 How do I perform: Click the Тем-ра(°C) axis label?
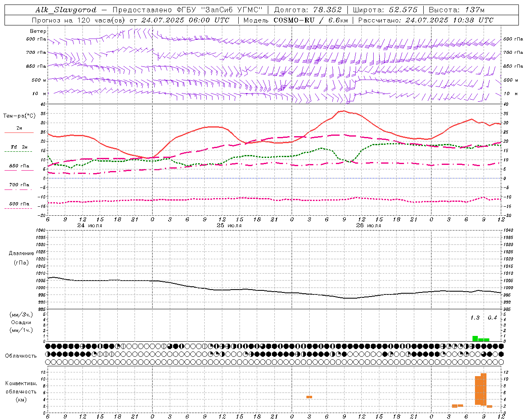tap(19, 116)
